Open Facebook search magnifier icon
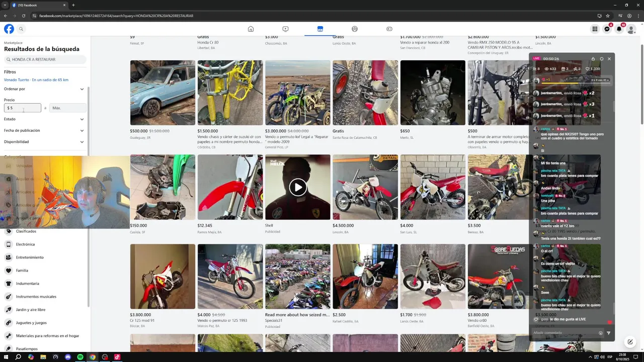The width and height of the screenshot is (644, 362). [21, 29]
